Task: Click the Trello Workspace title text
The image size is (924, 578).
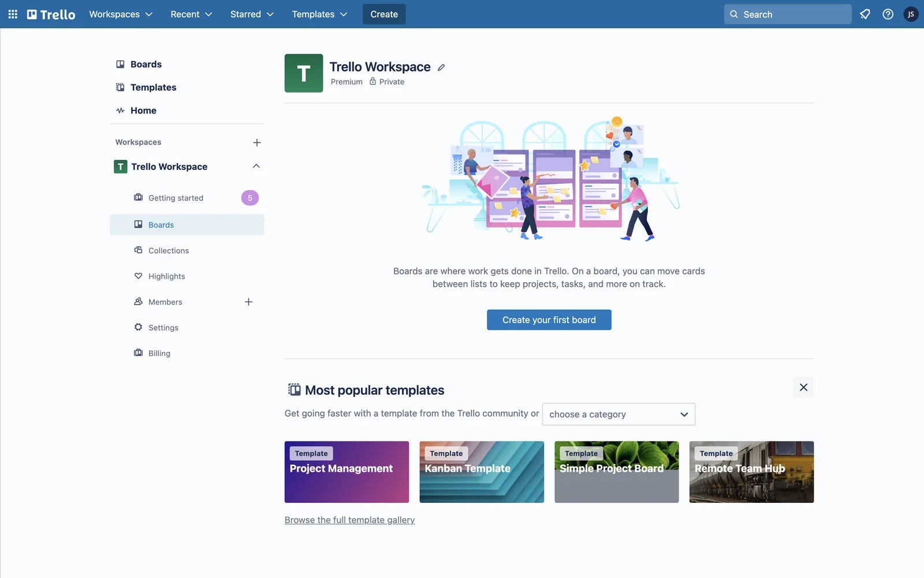Action: (380, 67)
